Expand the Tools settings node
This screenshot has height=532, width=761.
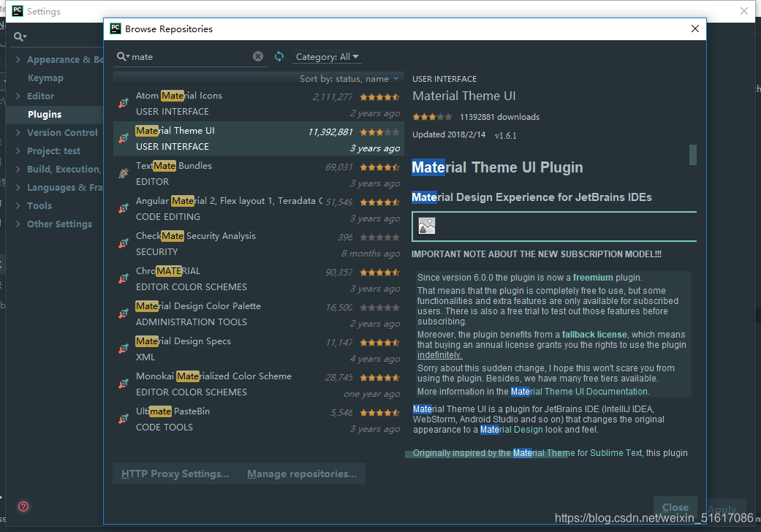18,205
